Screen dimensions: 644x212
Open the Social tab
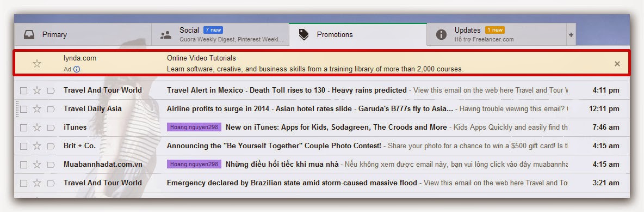(x=220, y=34)
